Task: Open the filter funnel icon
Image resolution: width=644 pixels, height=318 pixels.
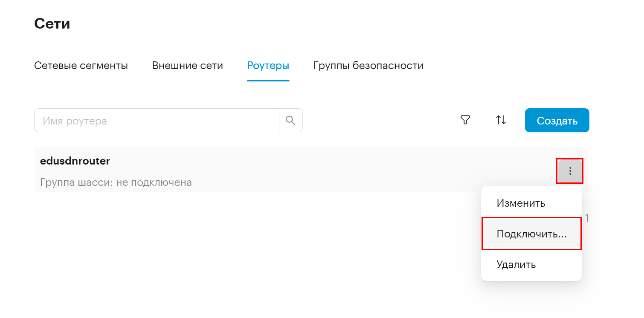Action: pyautogui.click(x=465, y=120)
